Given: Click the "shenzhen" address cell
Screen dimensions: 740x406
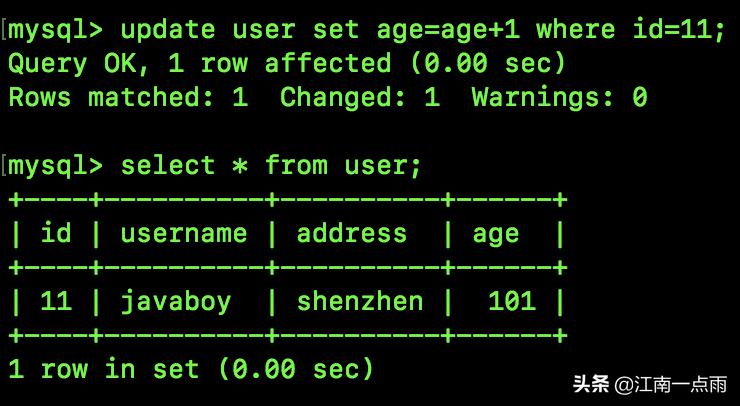Looking at the screenshot, I should point(360,301).
